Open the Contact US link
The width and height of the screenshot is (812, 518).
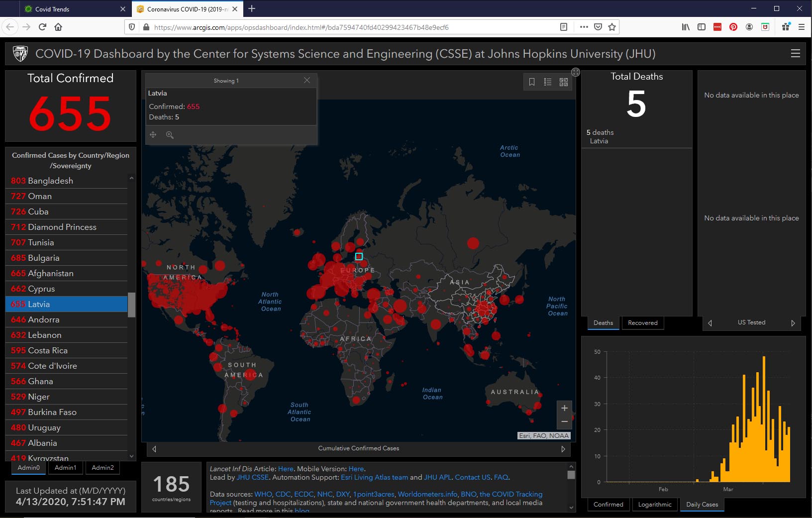click(x=473, y=477)
